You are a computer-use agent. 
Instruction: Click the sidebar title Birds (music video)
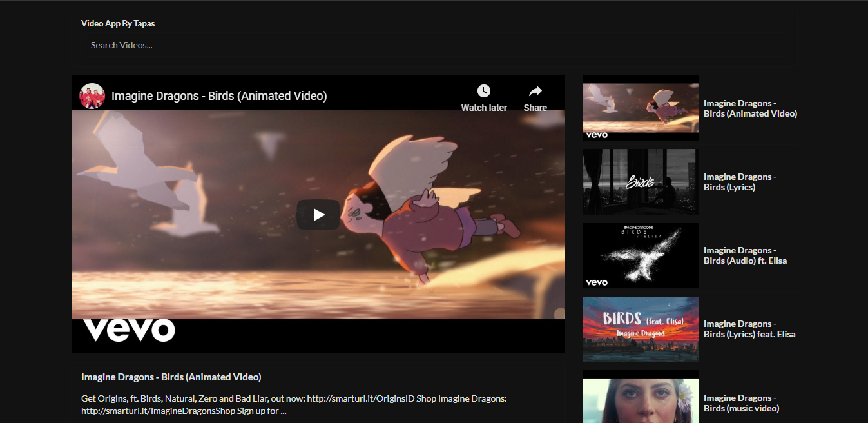[x=741, y=403]
